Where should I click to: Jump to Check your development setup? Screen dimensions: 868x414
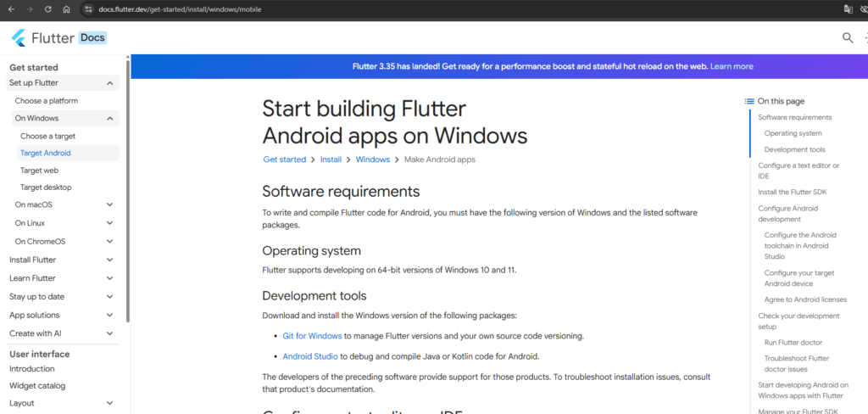[798, 322]
